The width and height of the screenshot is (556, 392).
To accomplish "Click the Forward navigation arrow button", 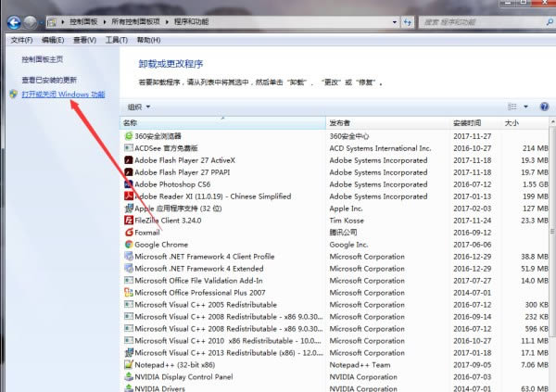I will (x=31, y=22).
